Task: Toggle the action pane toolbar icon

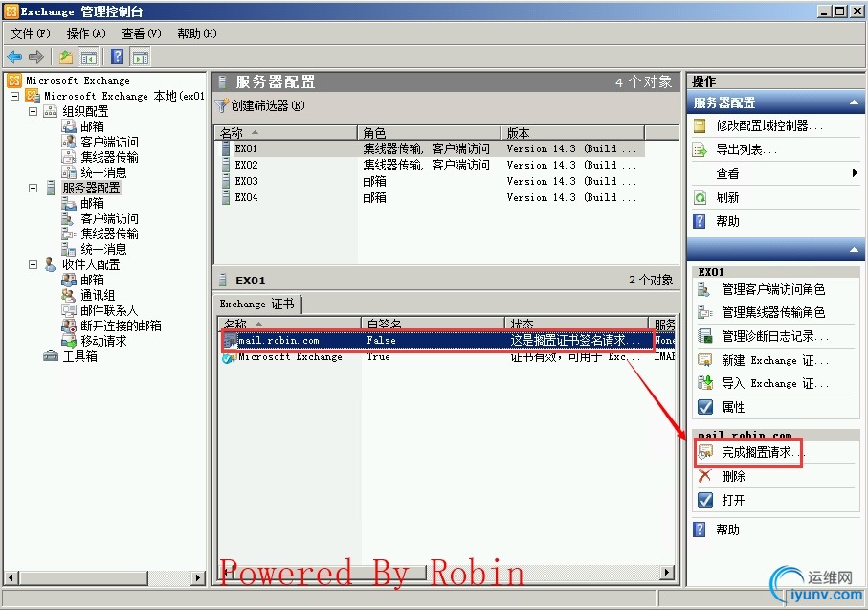Action: point(141,56)
